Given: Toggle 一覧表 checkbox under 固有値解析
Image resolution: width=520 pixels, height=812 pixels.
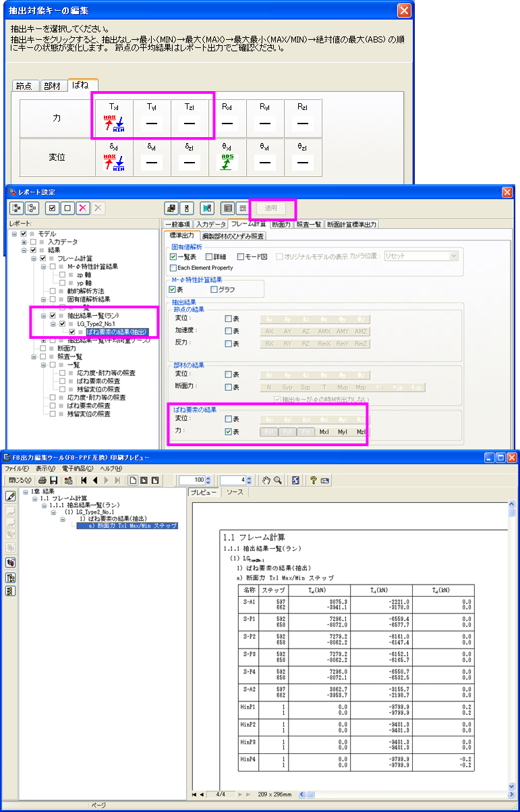Looking at the screenshot, I should coord(173,256).
